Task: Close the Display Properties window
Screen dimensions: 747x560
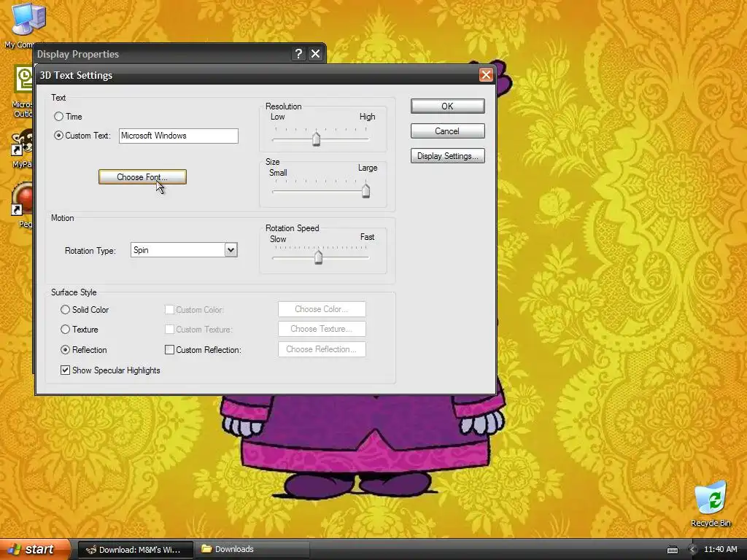Action: (x=315, y=54)
